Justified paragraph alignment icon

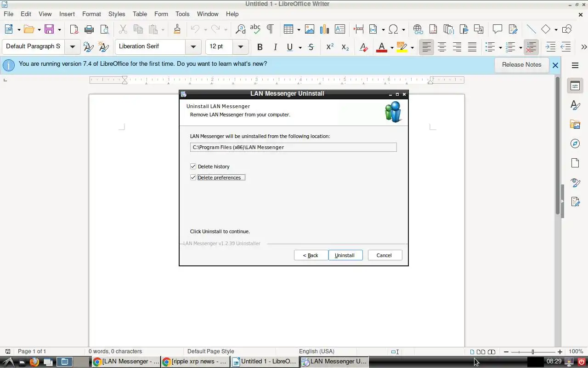pos(472,47)
